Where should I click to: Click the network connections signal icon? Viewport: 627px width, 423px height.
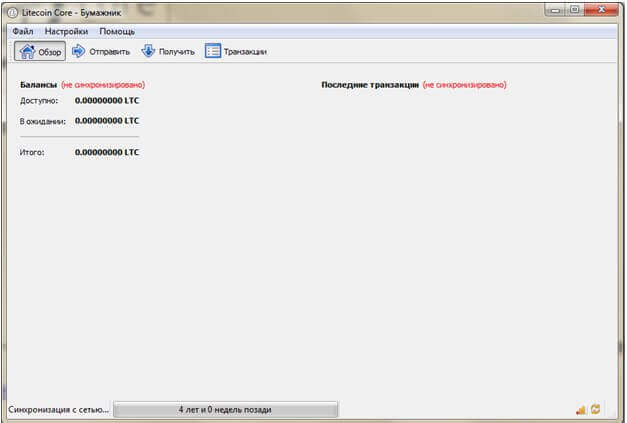[581, 409]
